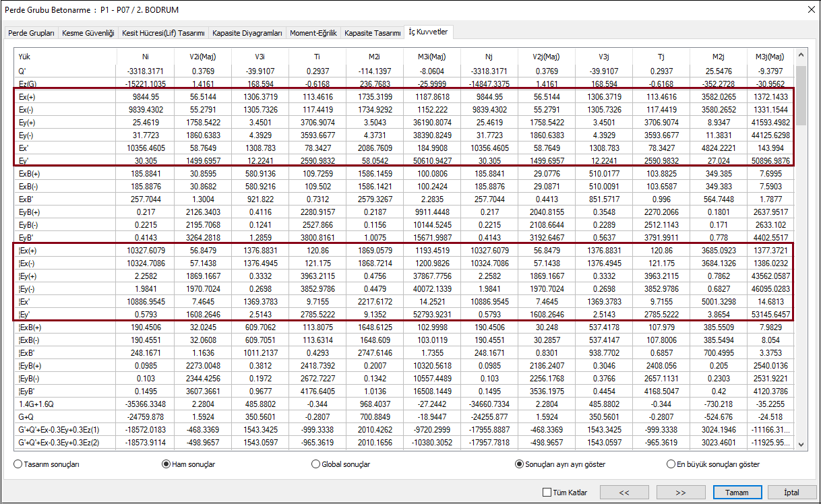Click the Ni column header
This screenshot has width=821, height=504.
(146, 57)
